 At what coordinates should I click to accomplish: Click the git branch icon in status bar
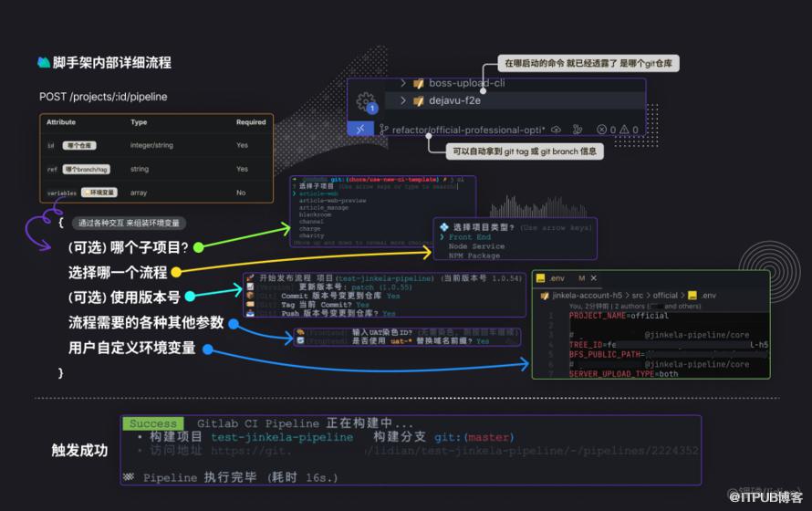pos(384,130)
